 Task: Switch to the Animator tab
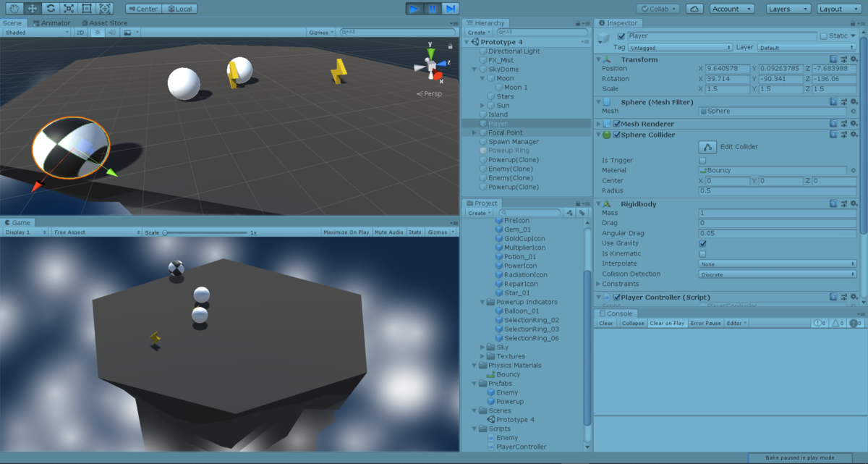(x=51, y=23)
